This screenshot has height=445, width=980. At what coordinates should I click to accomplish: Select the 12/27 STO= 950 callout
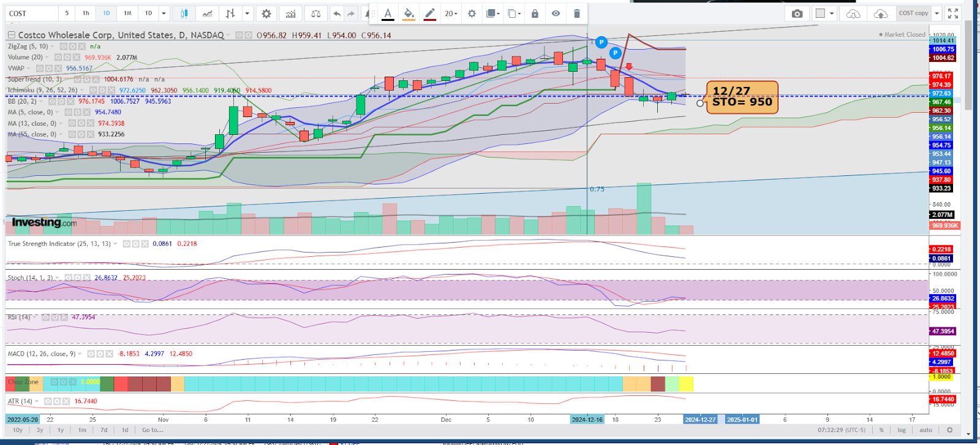(x=742, y=97)
